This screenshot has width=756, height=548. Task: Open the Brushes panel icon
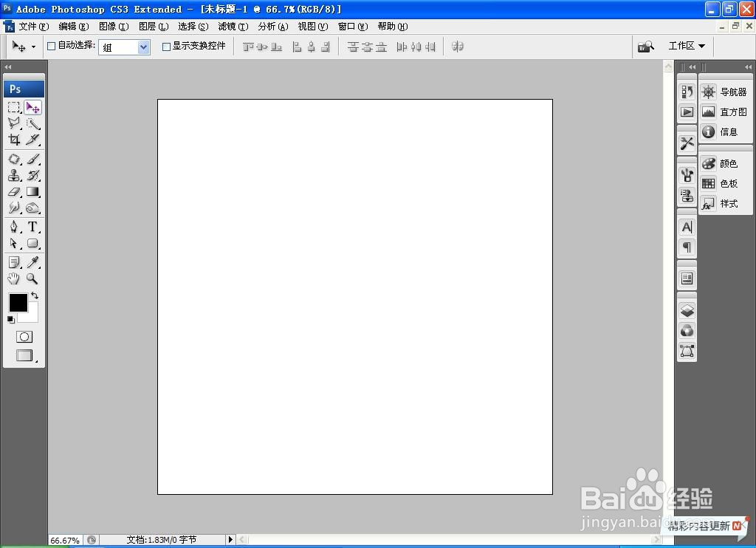tap(687, 175)
